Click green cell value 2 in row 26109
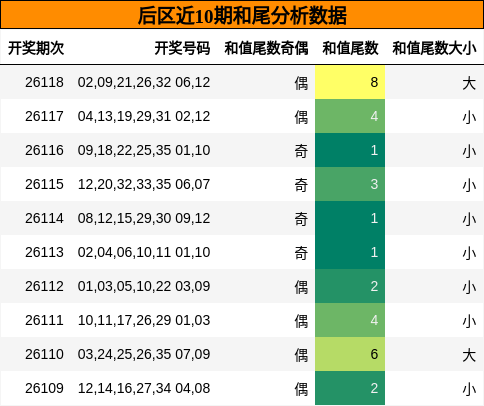This screenshot has width=484, height=406. (350, 388)
